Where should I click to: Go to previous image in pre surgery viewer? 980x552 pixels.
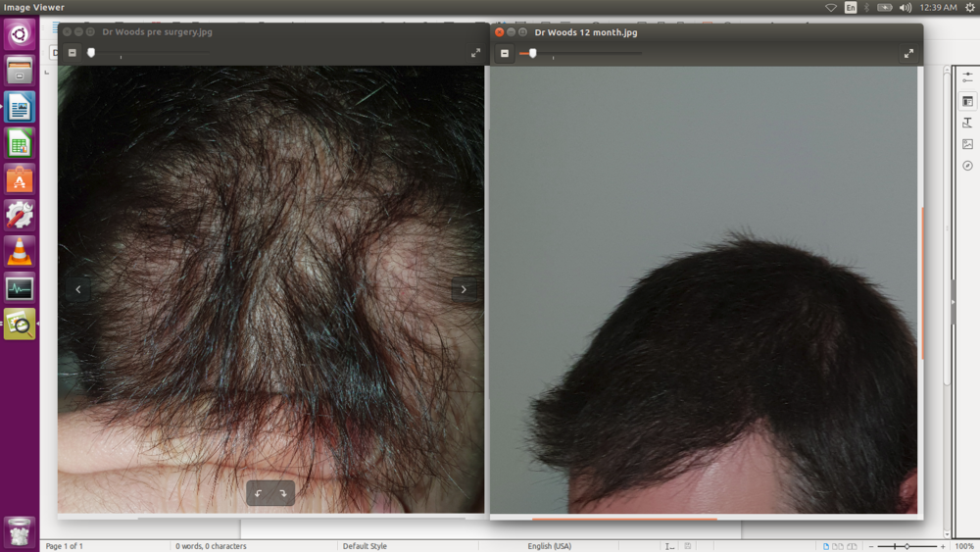pos(78,289)
